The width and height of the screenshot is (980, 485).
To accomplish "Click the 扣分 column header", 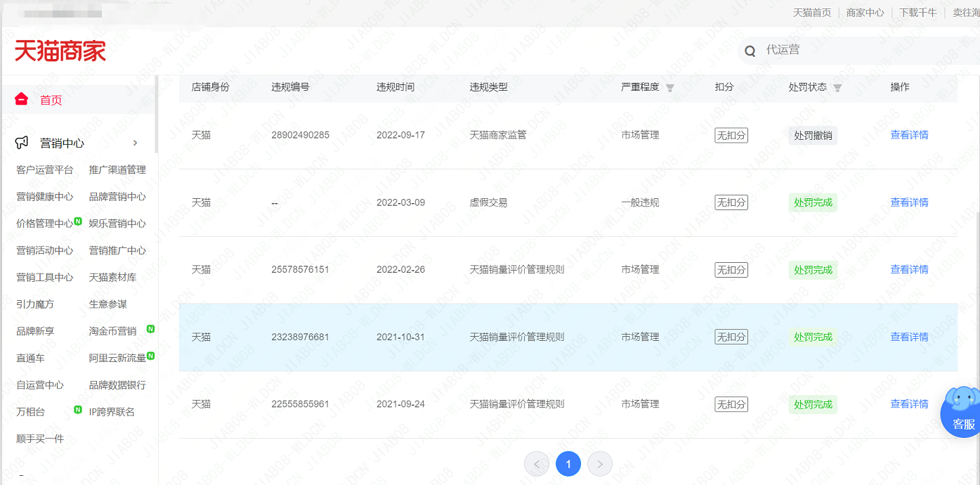I will click(724, 87).
